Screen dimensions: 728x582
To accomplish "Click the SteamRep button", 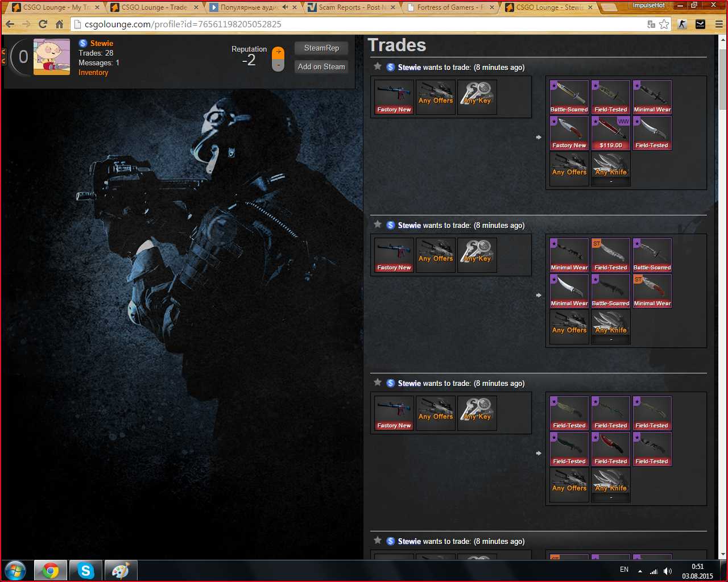I will click(321, 48).
